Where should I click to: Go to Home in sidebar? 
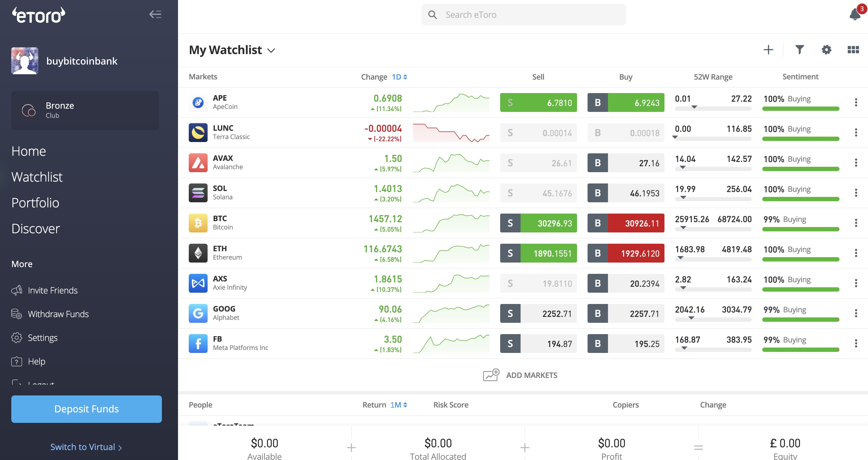(x=29, y=151)
